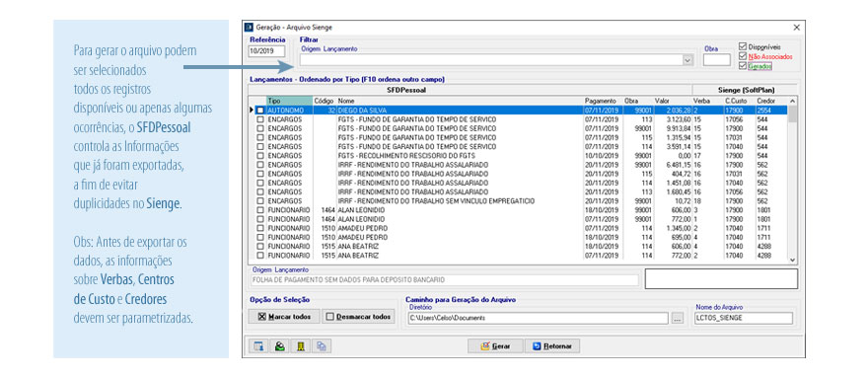Click the value cell 1.680,45
The width and height of the screenshot is (868, 377).
(673, 192)
